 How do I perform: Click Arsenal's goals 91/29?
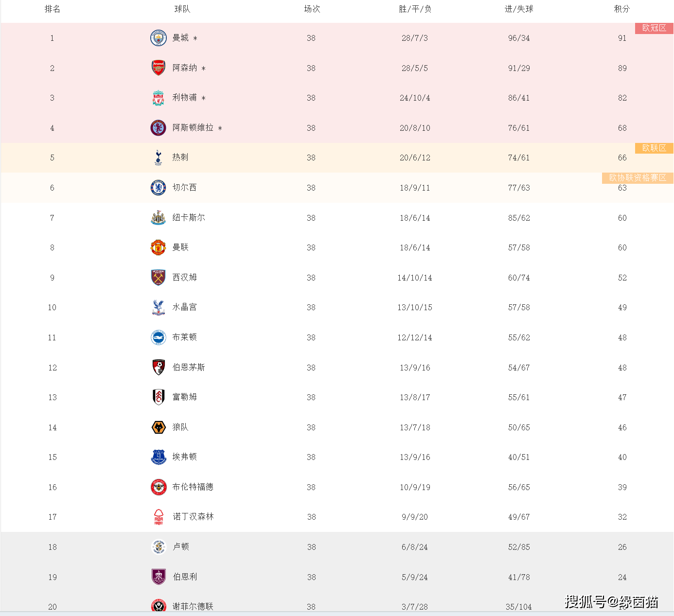(519, 69)
